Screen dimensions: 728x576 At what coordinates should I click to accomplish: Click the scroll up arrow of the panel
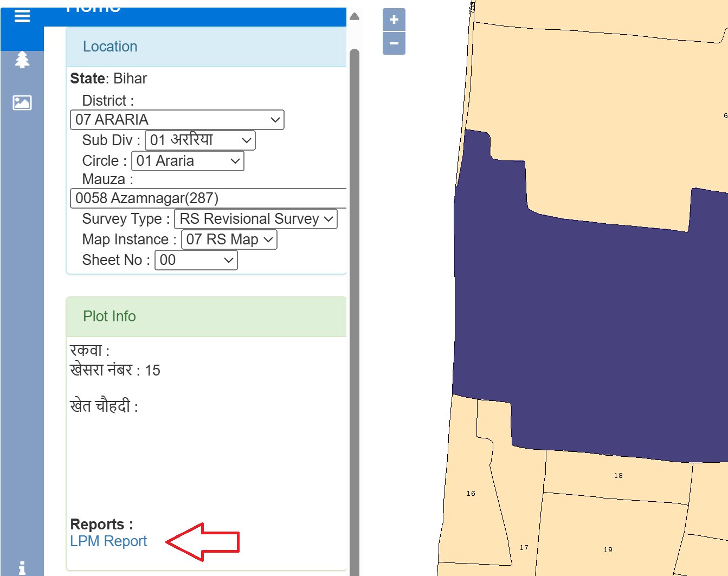coord(355,17)
